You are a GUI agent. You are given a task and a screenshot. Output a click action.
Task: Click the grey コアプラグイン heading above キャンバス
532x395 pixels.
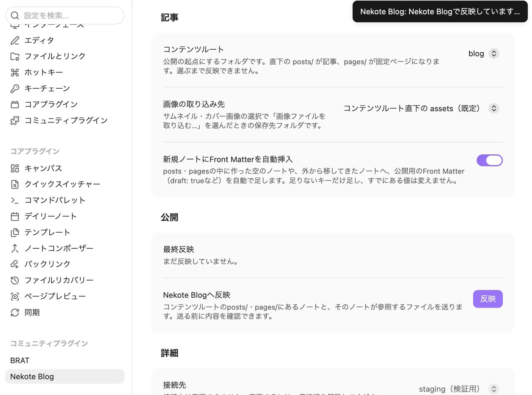click(x=35, y=151)
